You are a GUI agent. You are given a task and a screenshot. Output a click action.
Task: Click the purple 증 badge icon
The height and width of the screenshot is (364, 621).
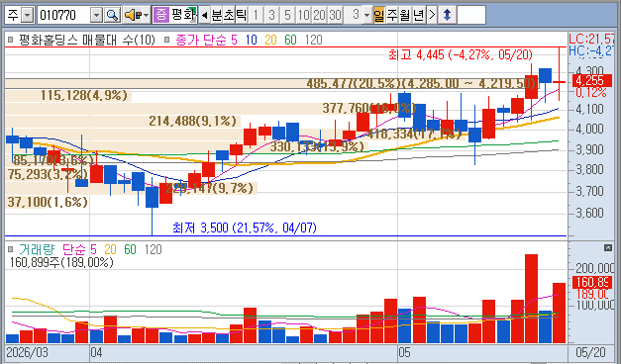161,15
